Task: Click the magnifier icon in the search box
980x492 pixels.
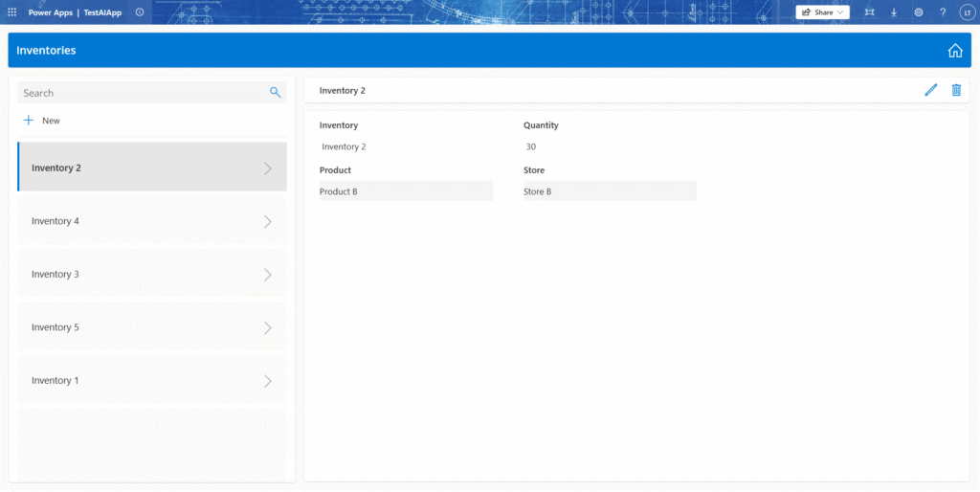Action: pos(275,93)
